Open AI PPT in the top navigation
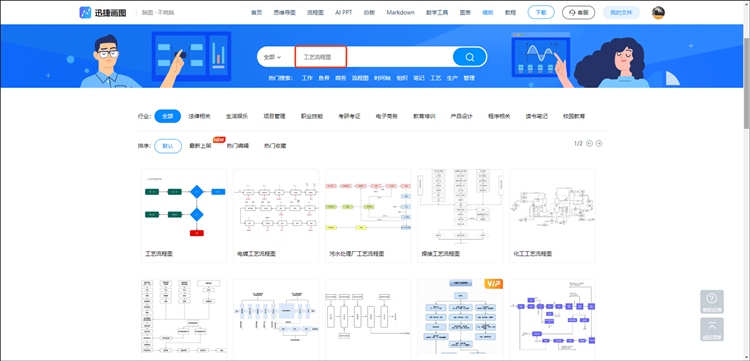750x361 pixels. (x=343, y=12)
